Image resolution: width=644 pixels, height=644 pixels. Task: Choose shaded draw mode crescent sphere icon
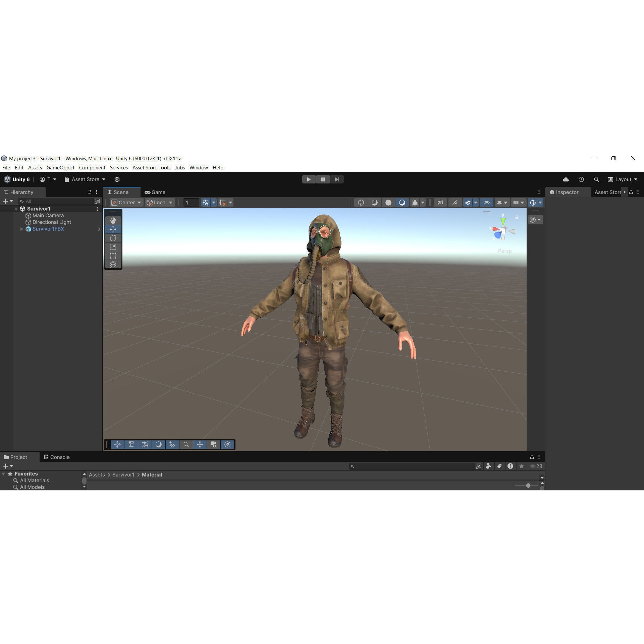(x=402, y=203)
